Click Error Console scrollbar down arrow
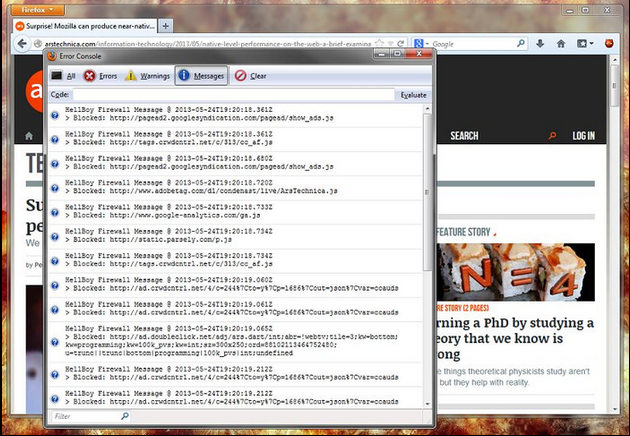 pos(427,403)
